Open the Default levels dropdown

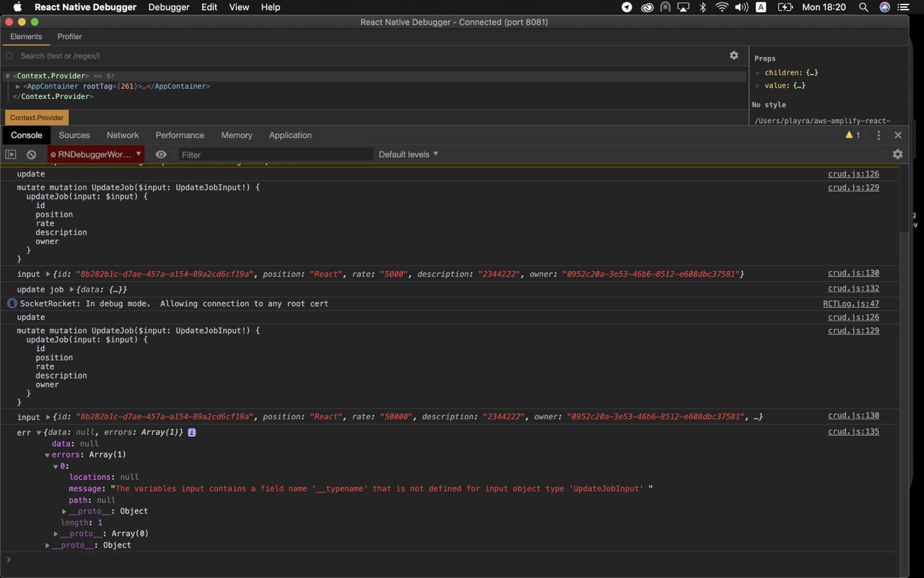[x=409, y=155]
